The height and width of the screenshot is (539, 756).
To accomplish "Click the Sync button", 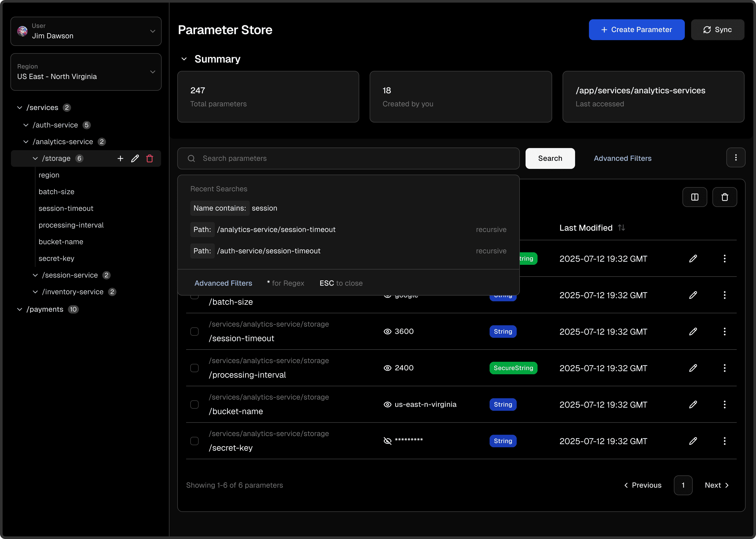I will (x=717, y=30).
